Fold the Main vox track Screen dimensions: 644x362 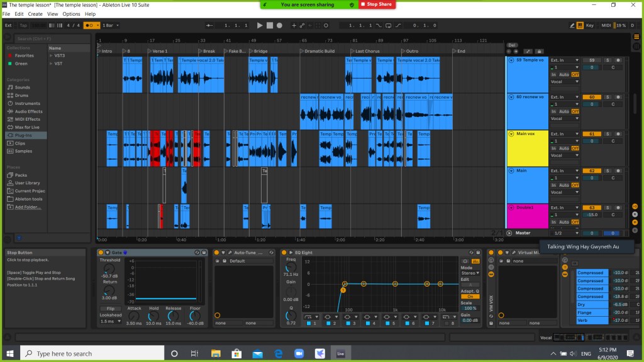pyautogui.click(x=511, y=134)
